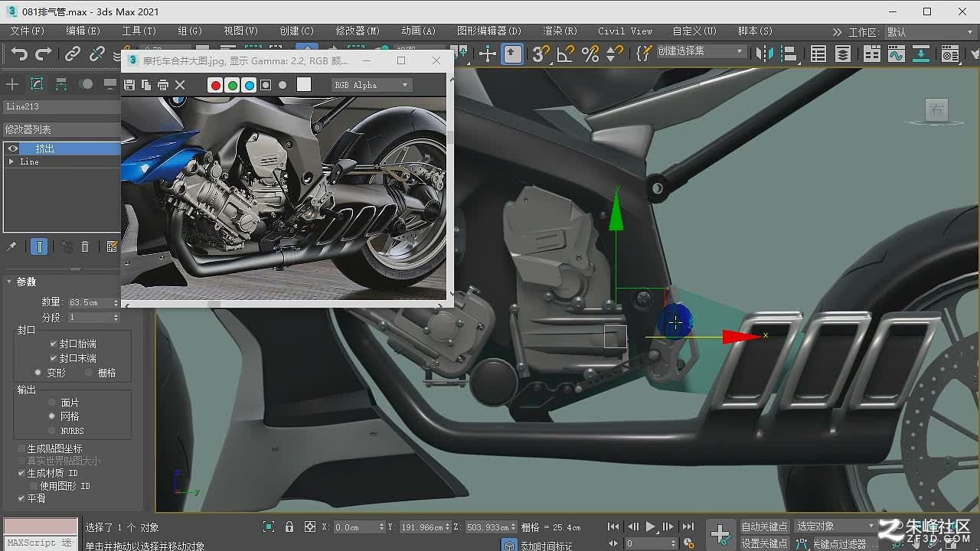Click the 分段 spinner arrows
This screenshot has height=551, width=980.
coord(116,317)
